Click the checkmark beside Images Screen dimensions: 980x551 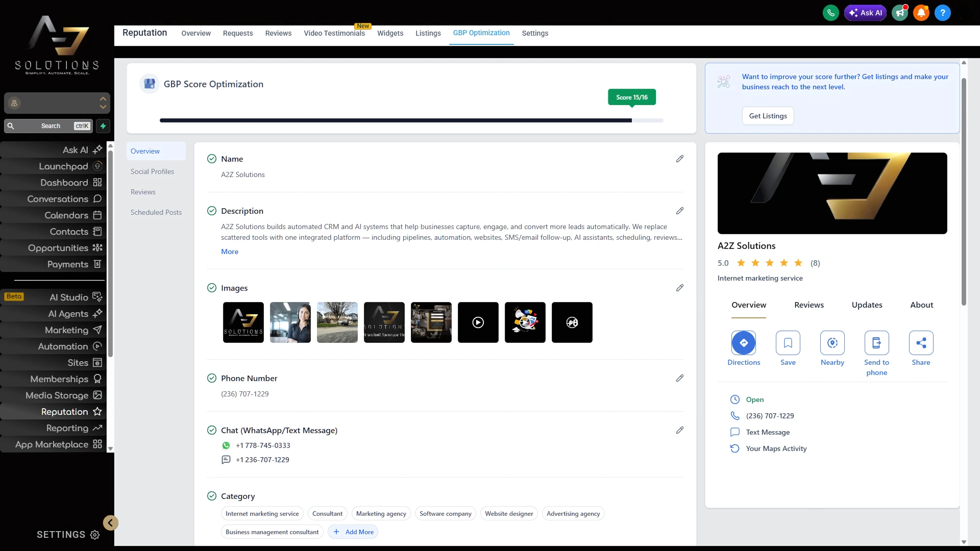[212, 288]
